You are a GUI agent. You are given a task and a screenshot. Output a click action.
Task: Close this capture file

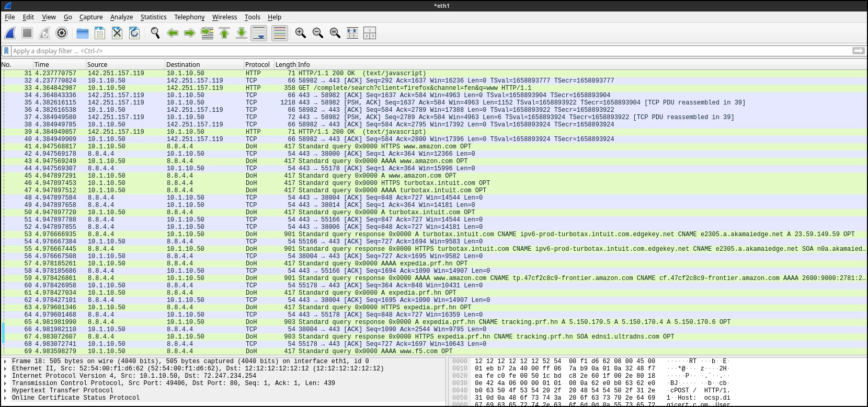[117, 33]
